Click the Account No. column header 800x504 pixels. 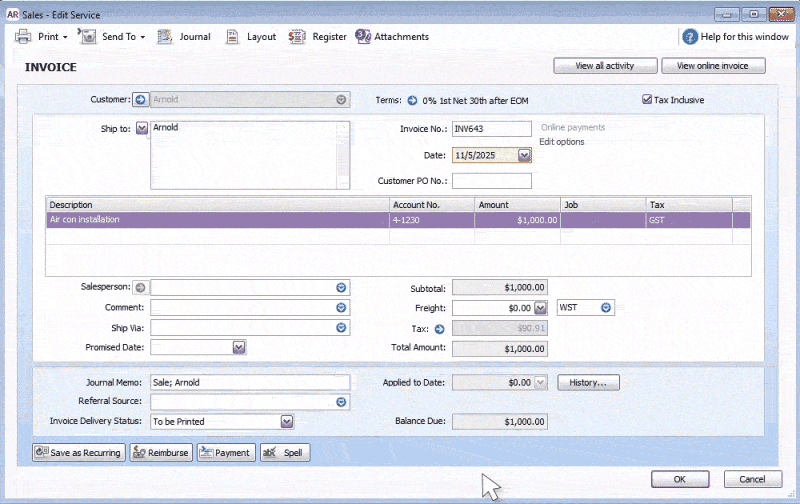click(432, 205)
